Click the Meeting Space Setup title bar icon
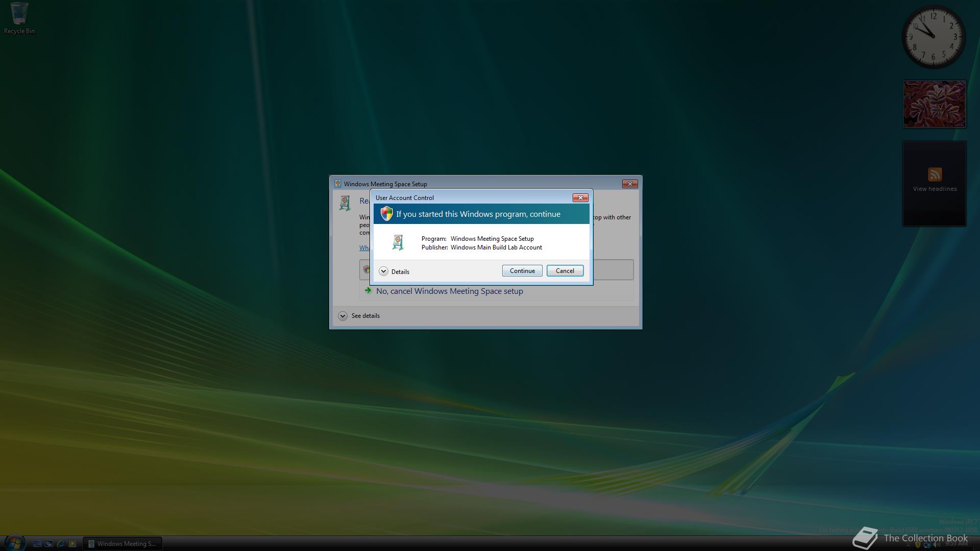This screenshot has height=551, width=980. (x=337, y=184)
